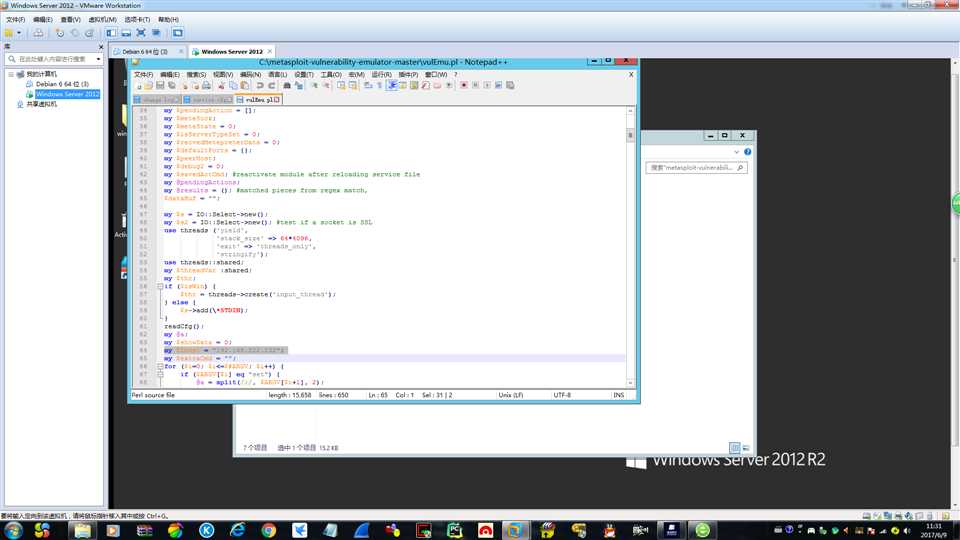Open the library search dropdown arrow

(99, 59)
